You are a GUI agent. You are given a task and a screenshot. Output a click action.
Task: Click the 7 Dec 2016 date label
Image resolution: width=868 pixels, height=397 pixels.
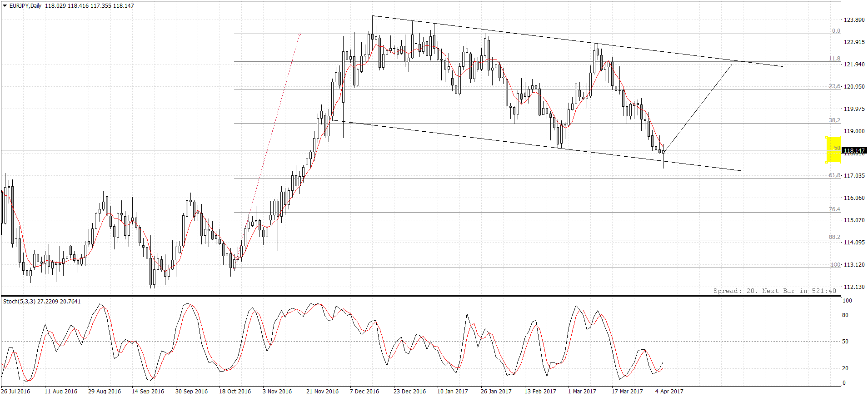pyautogui.click(x=364, y=392)
